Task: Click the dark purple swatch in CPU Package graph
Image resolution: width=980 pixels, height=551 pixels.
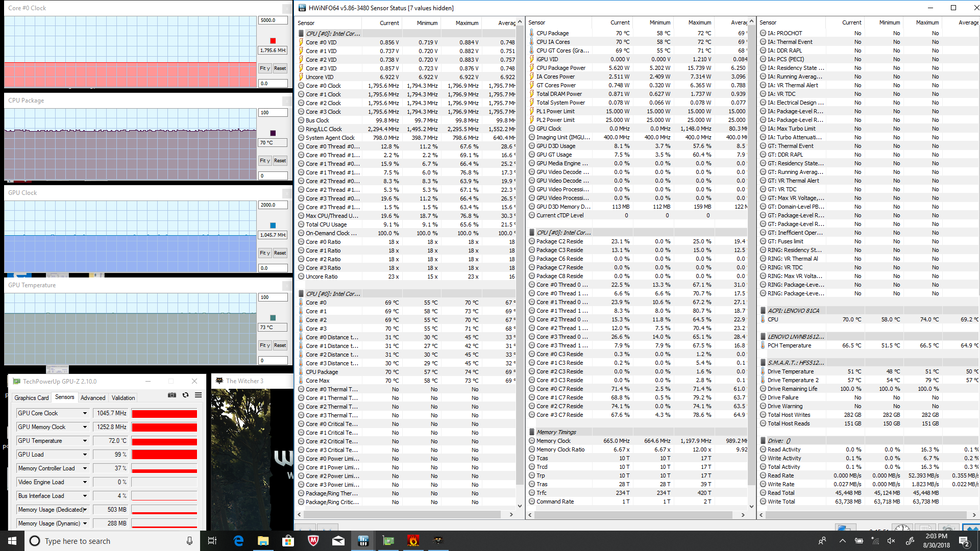Action: (x=273, y=133)
